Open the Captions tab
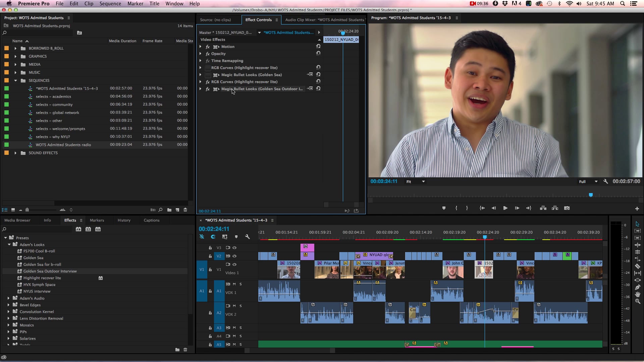Image resolution: width=644 pixels, height=362 pixels. (151, 220)
